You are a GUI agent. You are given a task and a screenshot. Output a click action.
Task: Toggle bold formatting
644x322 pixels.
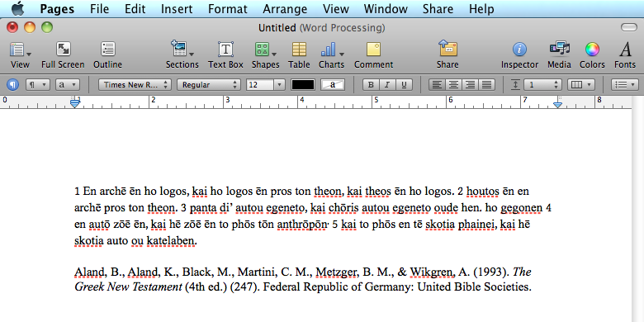371,84
